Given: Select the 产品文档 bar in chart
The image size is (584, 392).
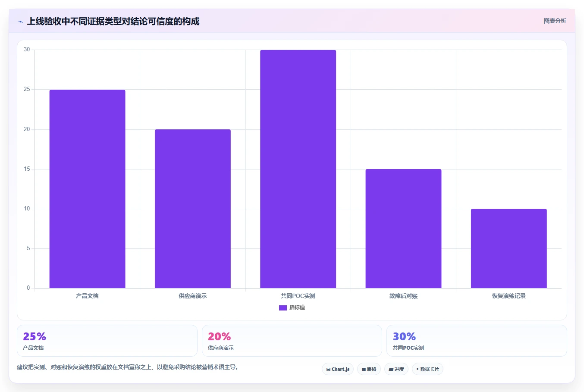Looking at the screenshot, I should [88, 189].
